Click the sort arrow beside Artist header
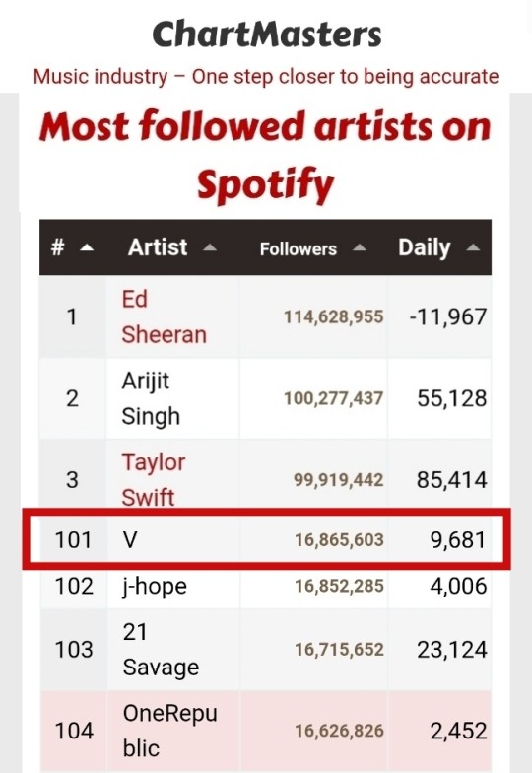This screenshot has height=773, width=532. tap(210, 247)
